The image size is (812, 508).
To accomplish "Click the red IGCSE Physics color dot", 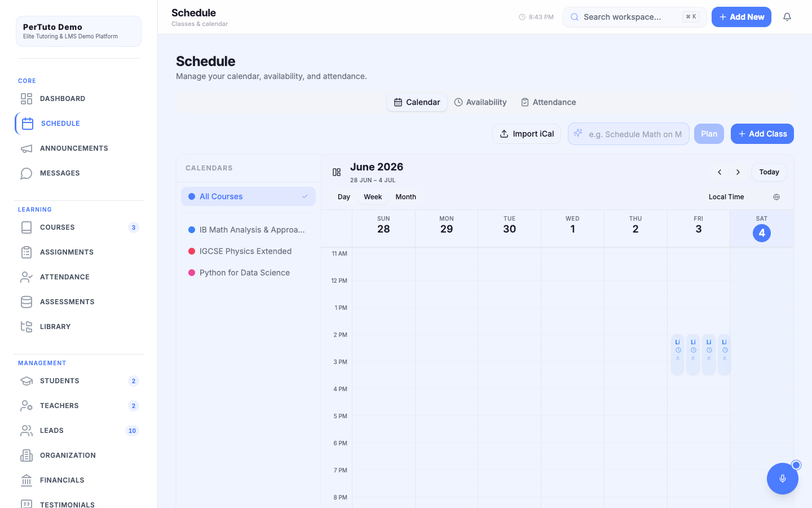I will click(x=192, y=251).
